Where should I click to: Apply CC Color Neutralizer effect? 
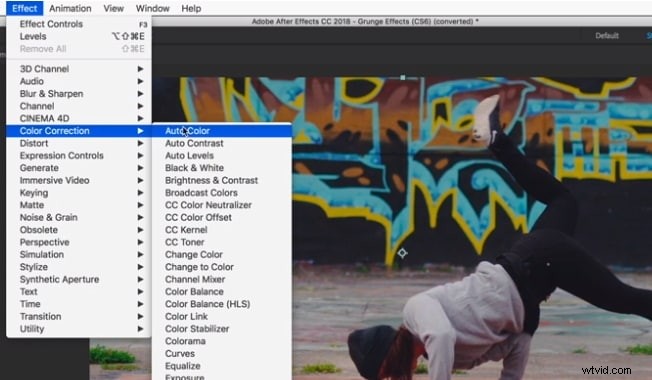[x=222, y=205]
